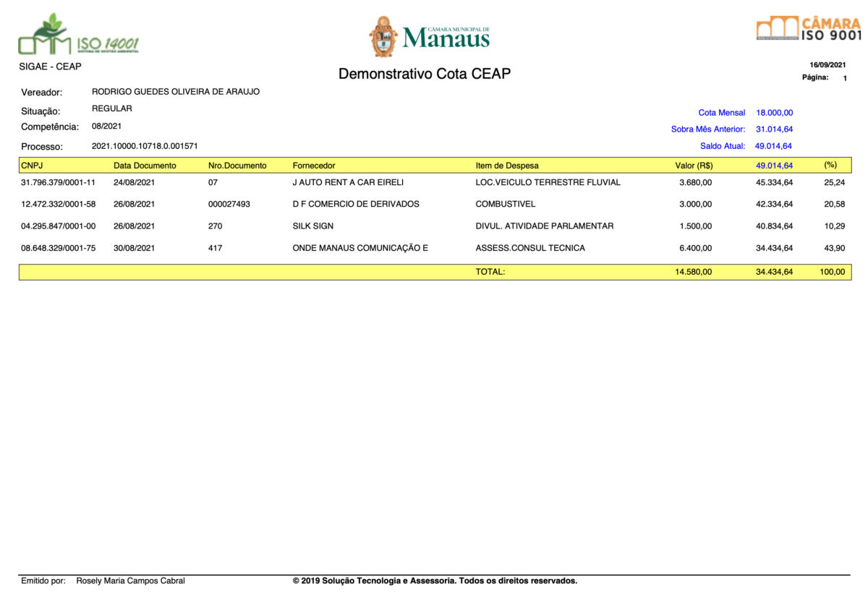The width and height of the screenshot is (868, 611).
Task: Click the 'Sobra Mês Anterior' value 31.014,64
Action: 775,129
